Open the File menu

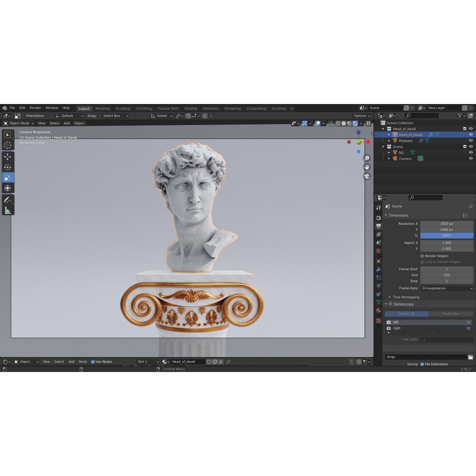coord(12,108)
